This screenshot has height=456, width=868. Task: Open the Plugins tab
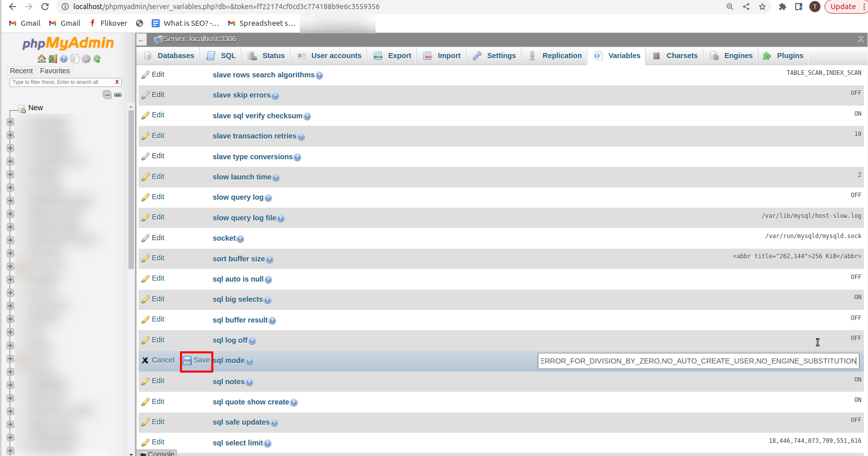pyautogui.click(x=783, y=56)
